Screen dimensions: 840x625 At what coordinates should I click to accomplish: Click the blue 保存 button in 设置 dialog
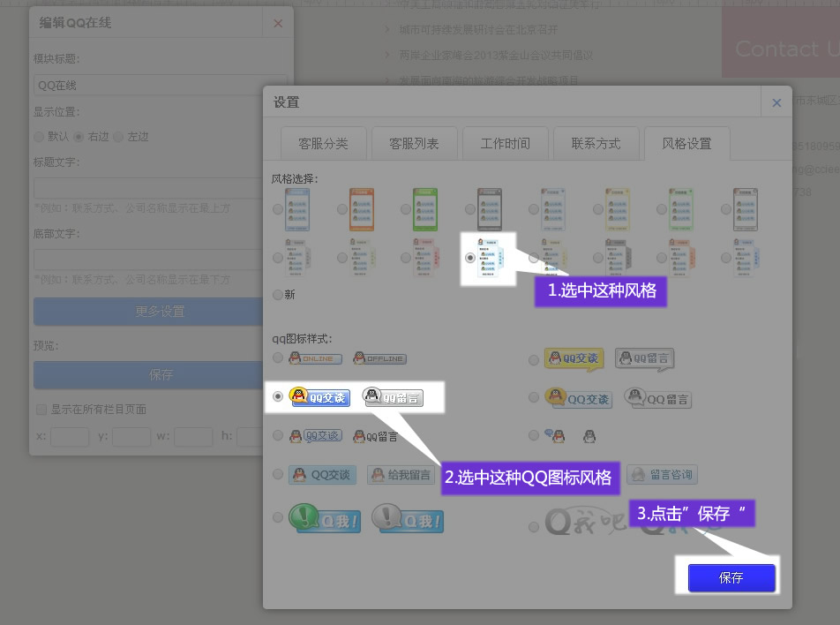point(731,577)
